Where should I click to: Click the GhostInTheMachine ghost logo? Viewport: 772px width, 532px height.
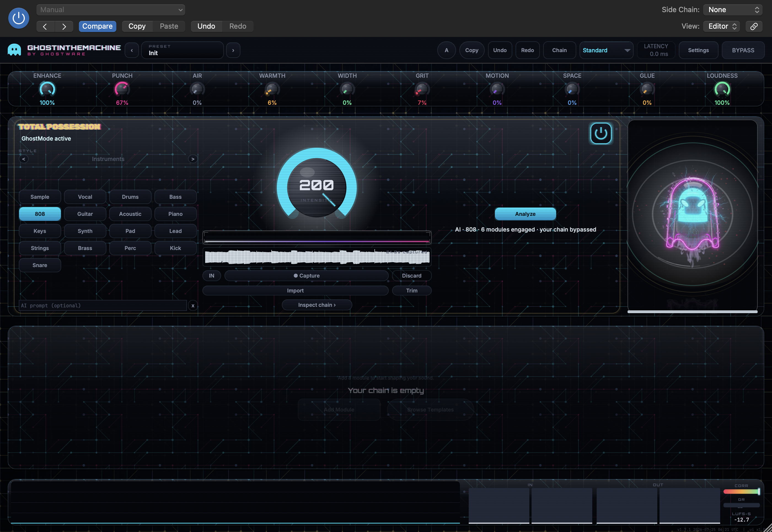(x=14, y=50)
